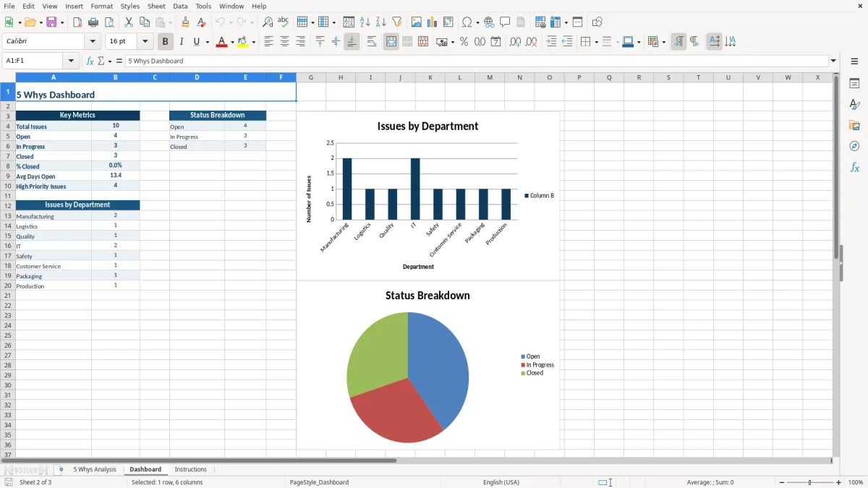Toggle Bold formatting
Viewport: 868px width, 488px height.
click(x=165, y=42)
